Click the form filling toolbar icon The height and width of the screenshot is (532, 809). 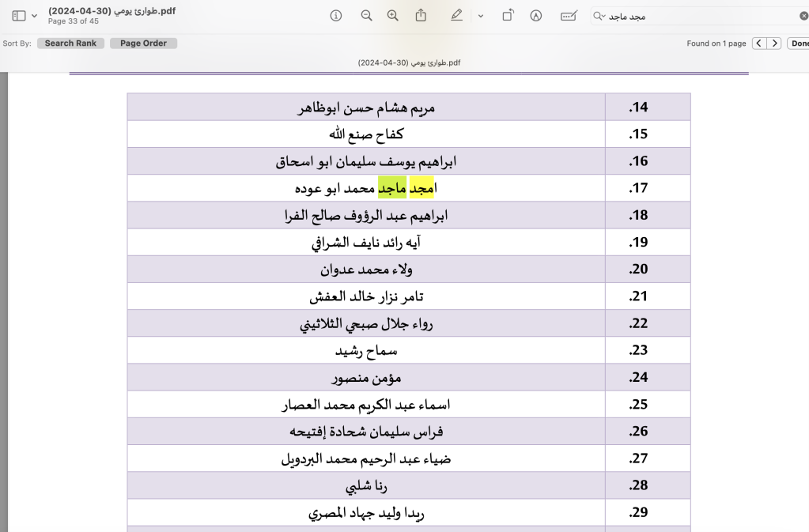tap(569, 16)
